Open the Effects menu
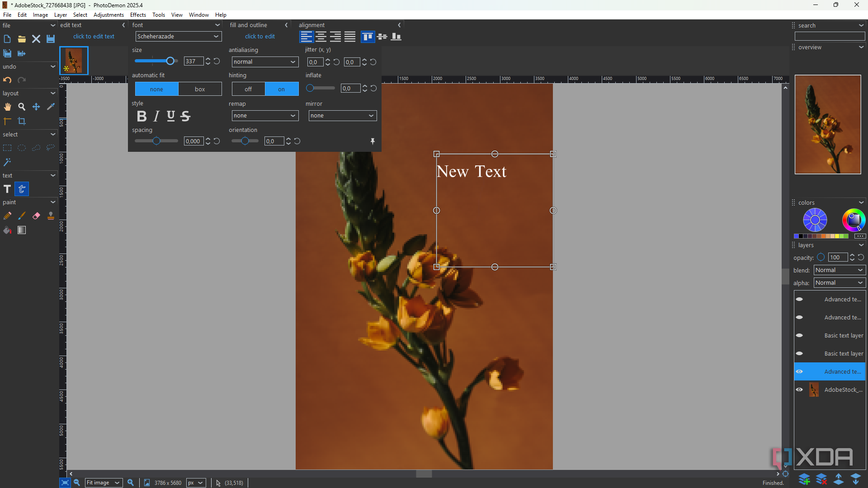This screenshot has width=868, height=488. click(x=138, y=15)
